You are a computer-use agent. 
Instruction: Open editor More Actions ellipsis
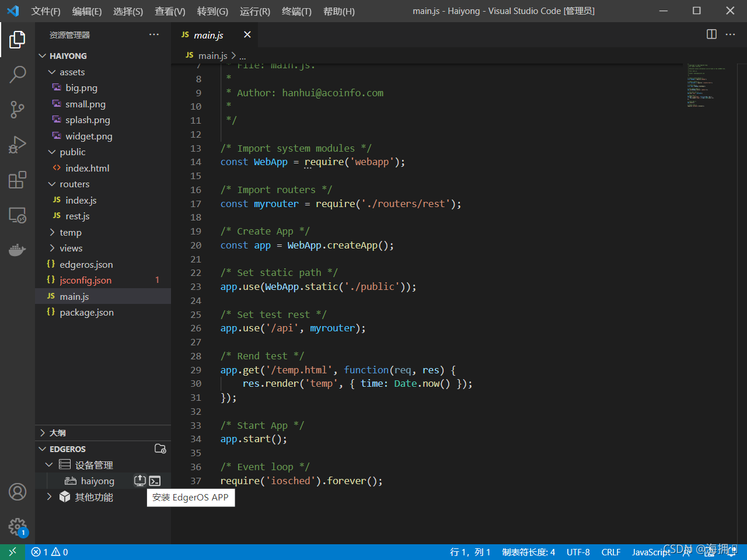(x=730, y=34)
